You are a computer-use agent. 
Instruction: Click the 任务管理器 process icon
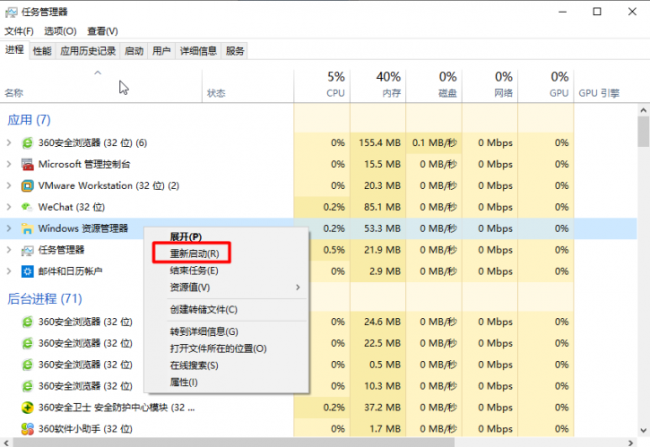pyautogui.click(x=27, y=250)
